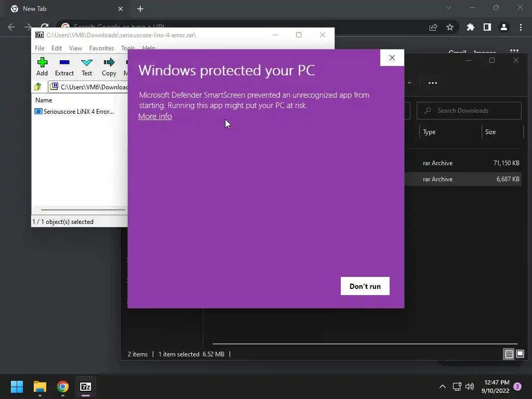Show hidden system tray icons
The image size is (532, 399).
(443, 387)
